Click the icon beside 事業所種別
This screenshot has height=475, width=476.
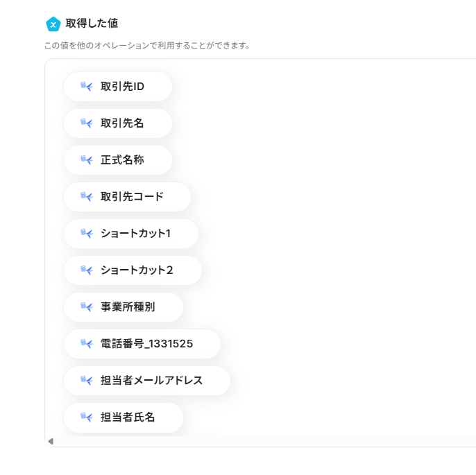pos(87,306)
